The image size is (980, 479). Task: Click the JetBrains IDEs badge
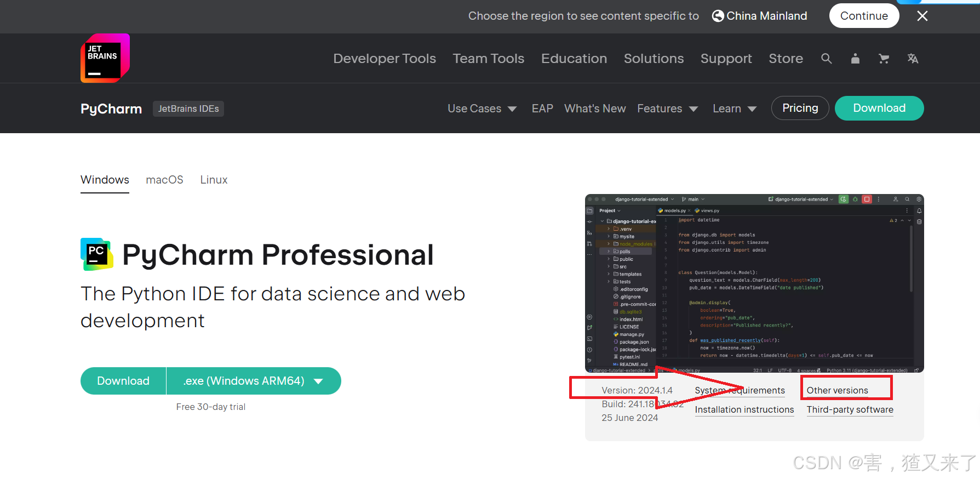tap(188, 109)
